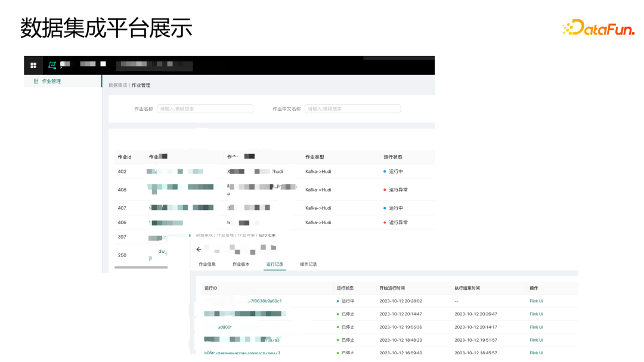Select job id 408 in the list
This screenshot has width=644, height=362.
pyautogui.click(x=122, y=190)
